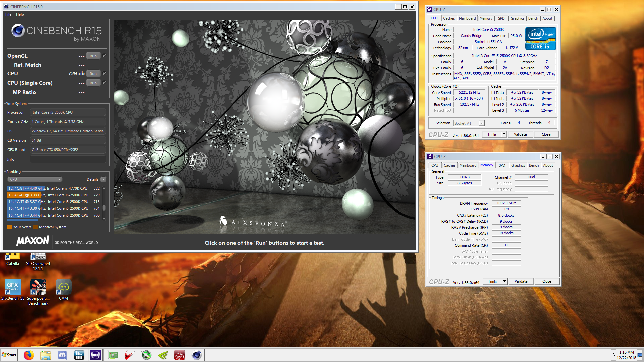644x362 pixels.
Task: Run the OpenGL benchmark
Action: click(93, 56)
